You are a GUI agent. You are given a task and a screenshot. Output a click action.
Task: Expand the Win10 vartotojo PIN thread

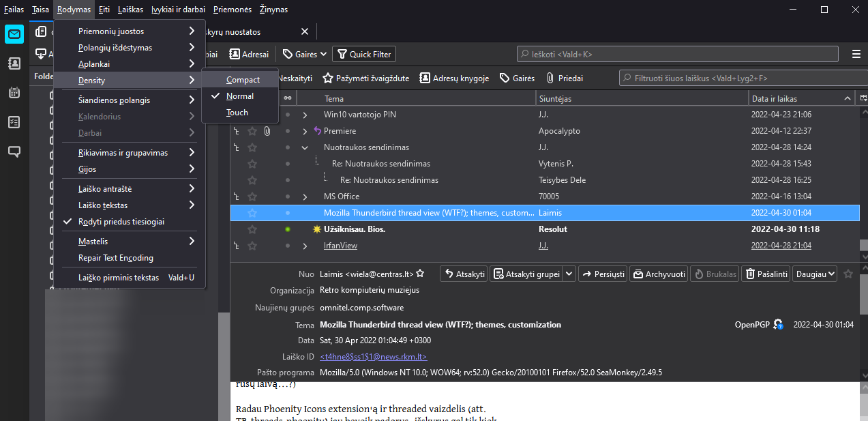[x=305, y=115]
